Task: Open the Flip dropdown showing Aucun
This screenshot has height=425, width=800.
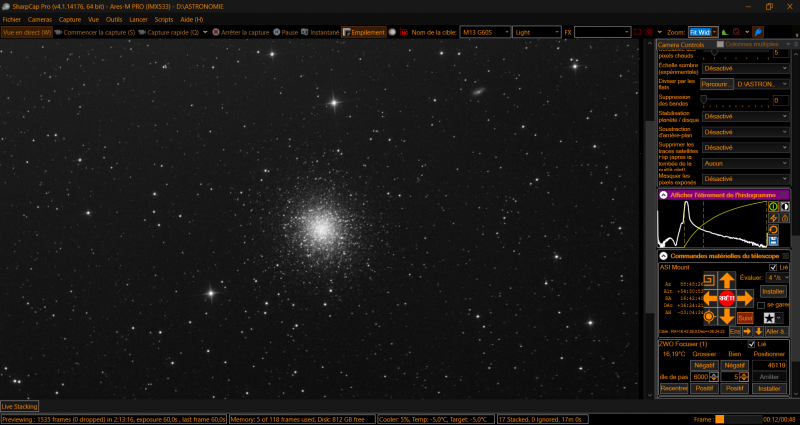Action: click(745, 163)
